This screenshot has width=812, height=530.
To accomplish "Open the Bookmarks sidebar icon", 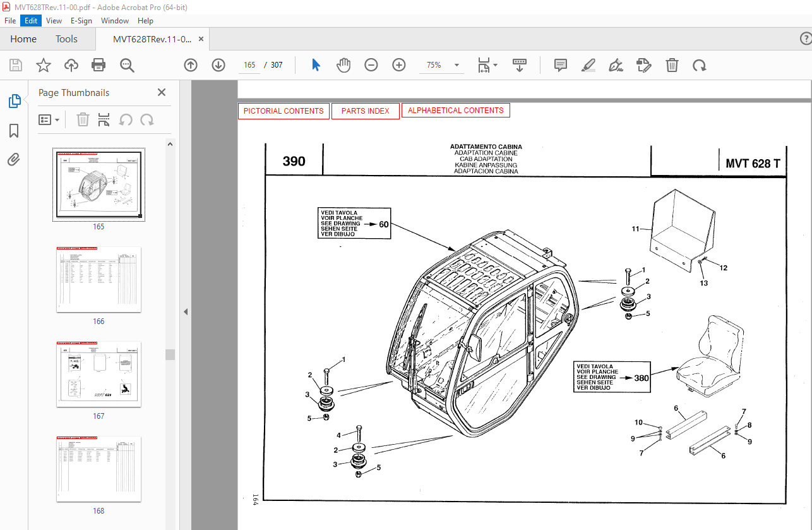I will click(x=14, y=131).
